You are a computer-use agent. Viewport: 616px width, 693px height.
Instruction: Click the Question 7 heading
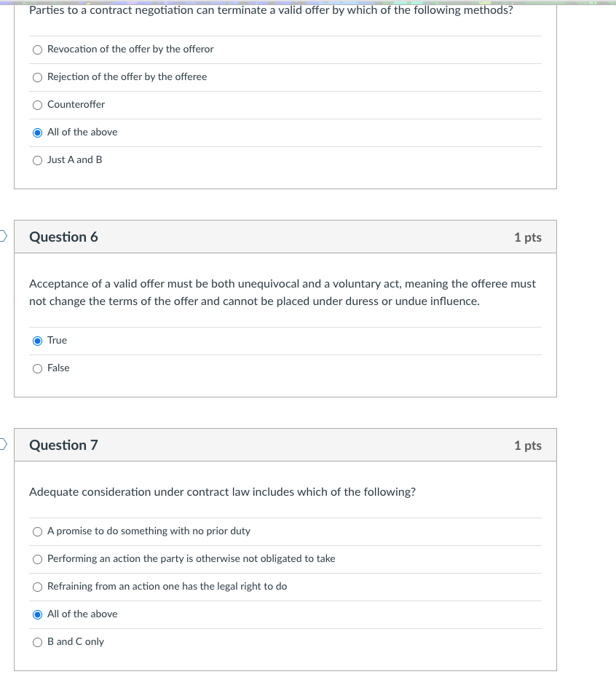coord(63,445)
